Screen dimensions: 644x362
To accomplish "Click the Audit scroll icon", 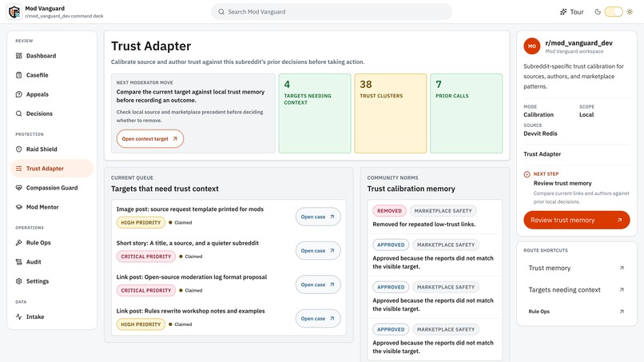I will 19,262.
